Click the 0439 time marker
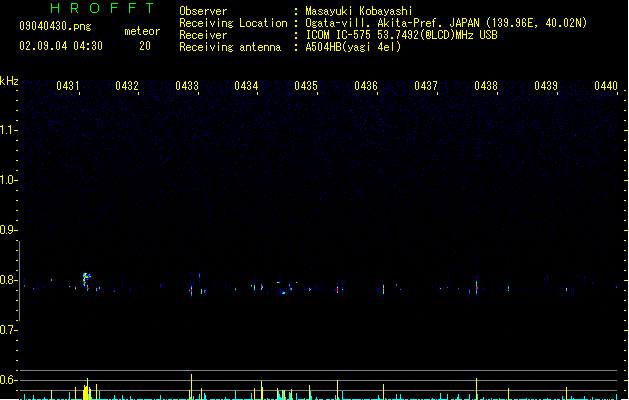 click(x=546, y=85)
